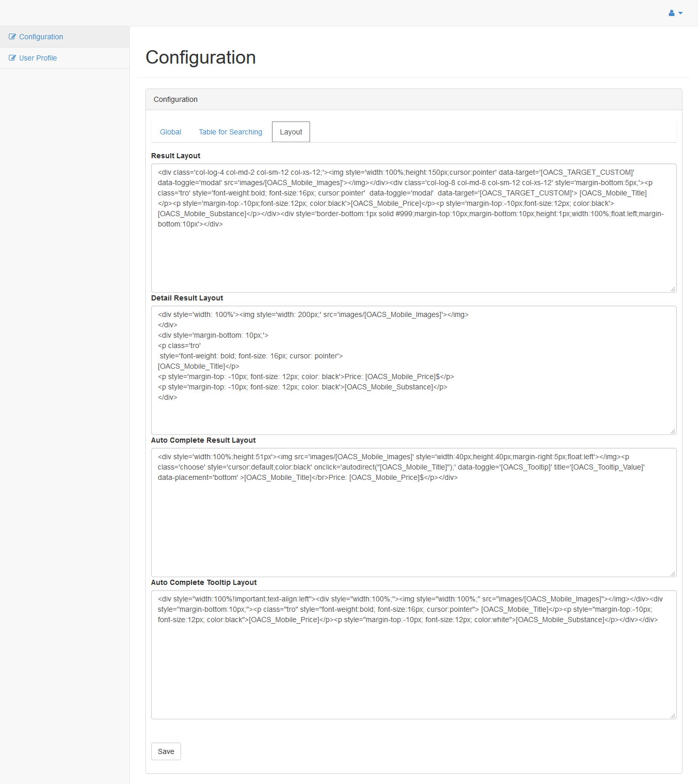The image size is (698, 784).
Task: Switch to the Global tab
Action: 170,132
